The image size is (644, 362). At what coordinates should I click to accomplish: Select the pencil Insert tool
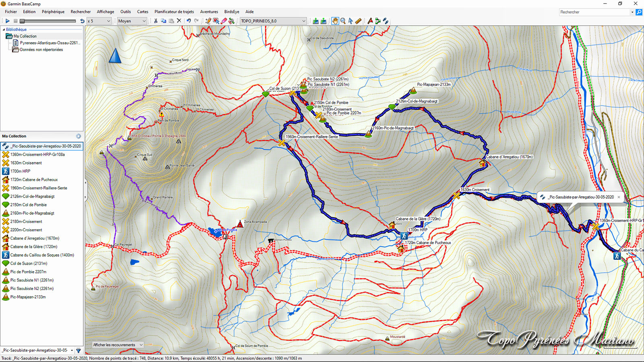pyautogui.click(x=208, y=21)
